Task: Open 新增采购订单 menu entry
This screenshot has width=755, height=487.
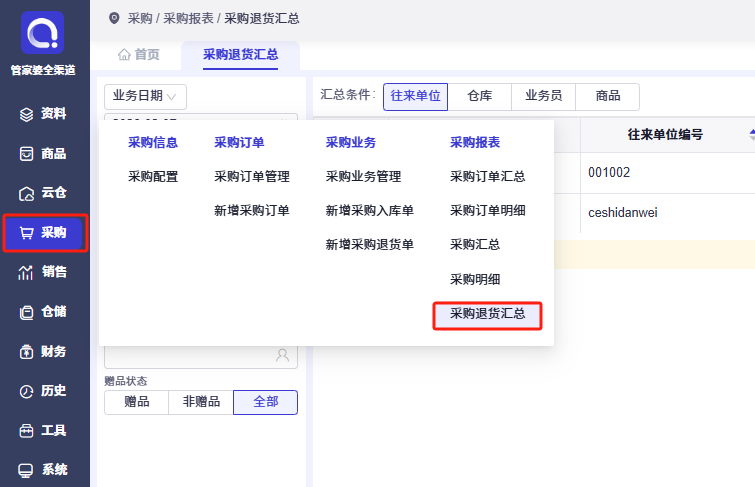Action: 252,211
